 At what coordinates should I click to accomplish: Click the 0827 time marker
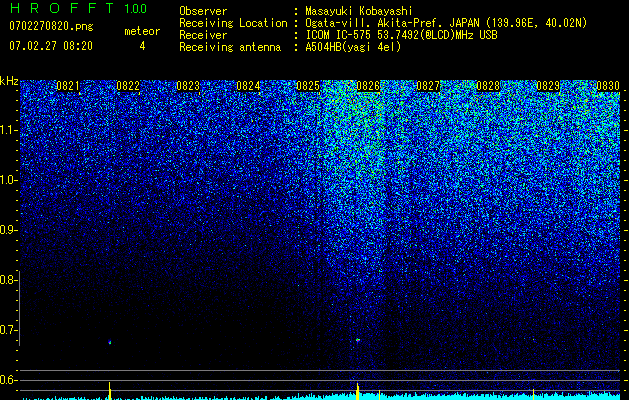click(428, 86)
